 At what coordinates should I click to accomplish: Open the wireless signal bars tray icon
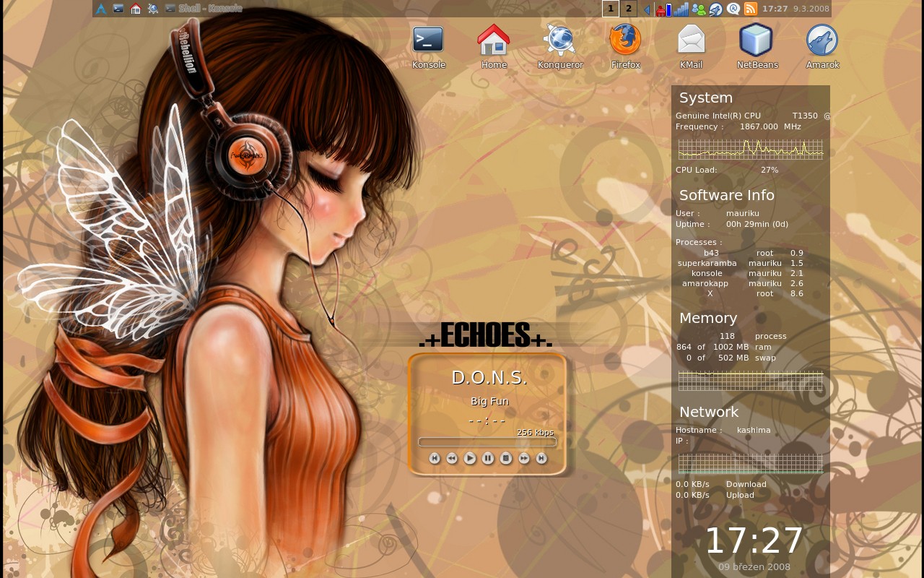(681, 9)
